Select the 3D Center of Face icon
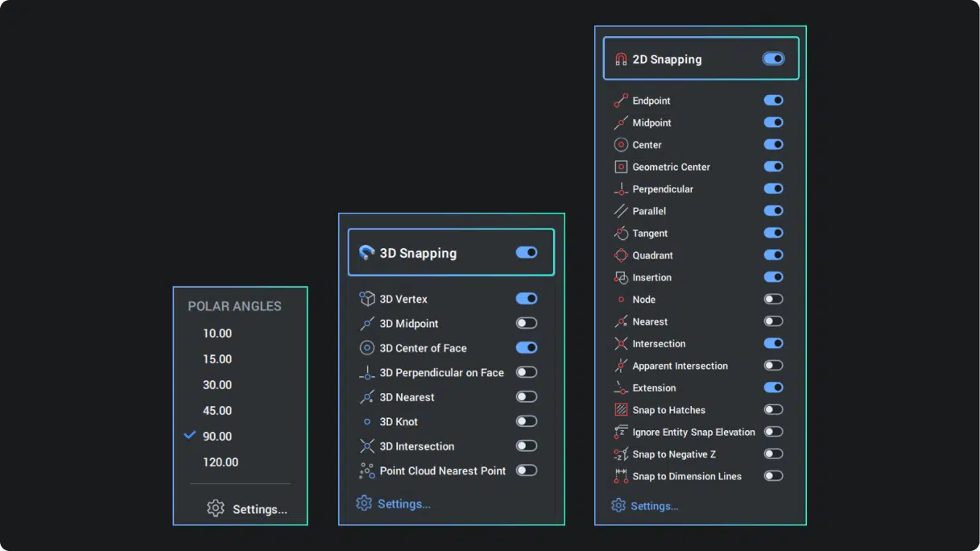 367,347
